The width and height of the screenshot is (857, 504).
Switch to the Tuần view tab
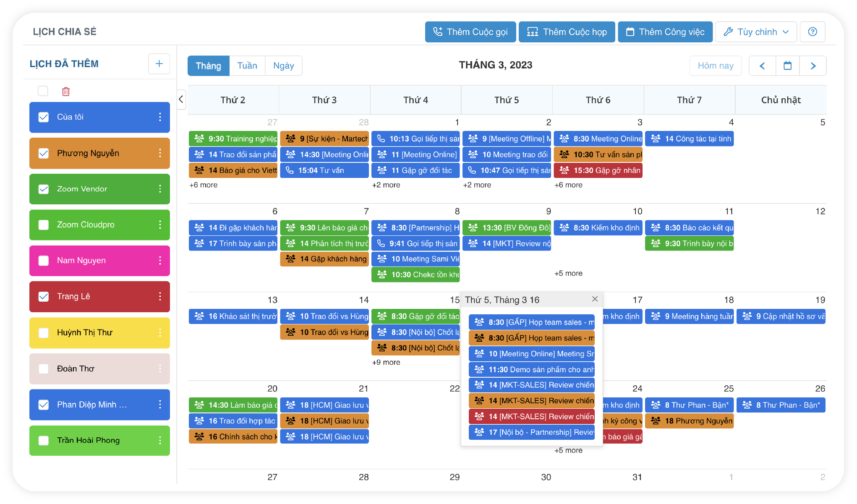coord(247,66)
